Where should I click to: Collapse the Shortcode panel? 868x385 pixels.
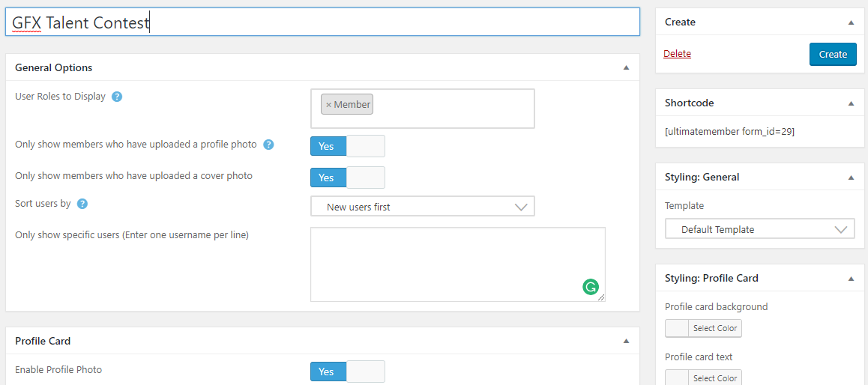pyautogui.click(x=851, y=103)
